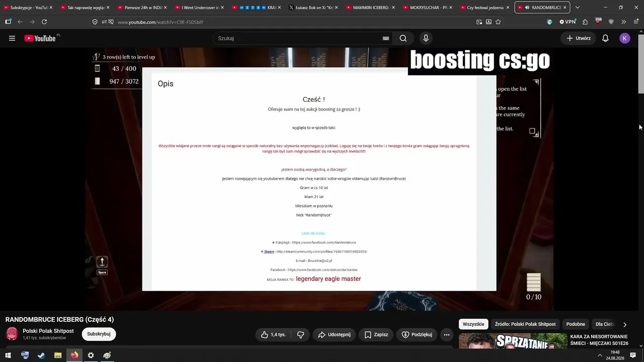Open the Utwórz create button

click(x=578, y=38)
